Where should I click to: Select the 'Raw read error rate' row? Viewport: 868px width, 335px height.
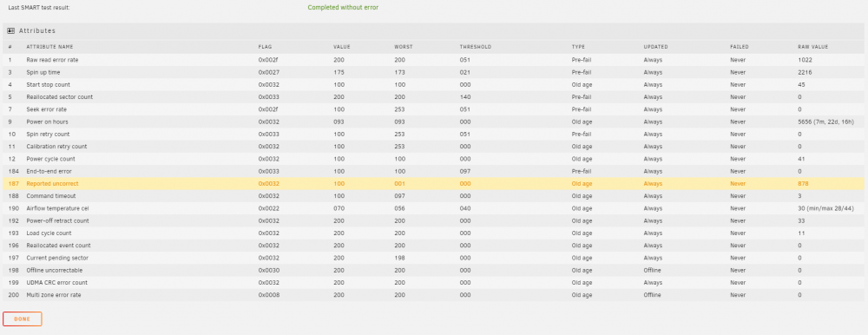(434, 60)
